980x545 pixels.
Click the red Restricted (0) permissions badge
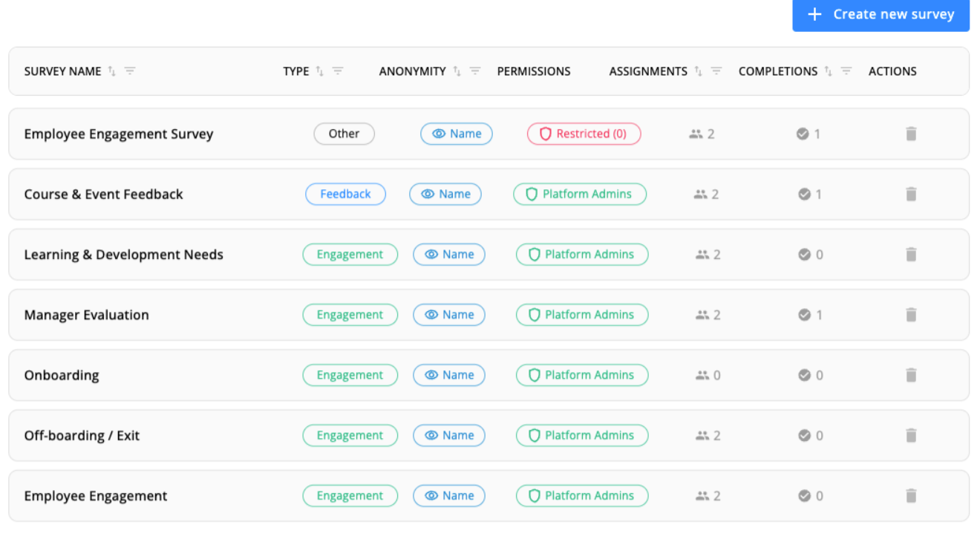[584, 134]
